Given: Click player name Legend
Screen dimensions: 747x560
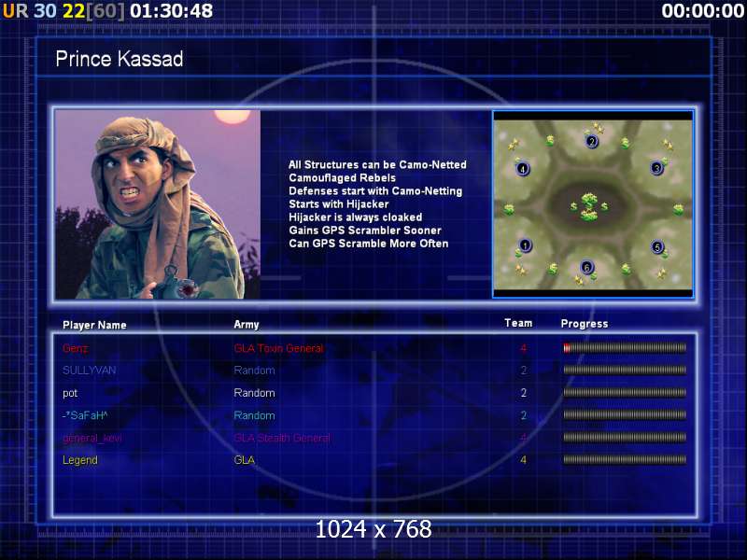Looking at the screenshot, I should (80, 460).
